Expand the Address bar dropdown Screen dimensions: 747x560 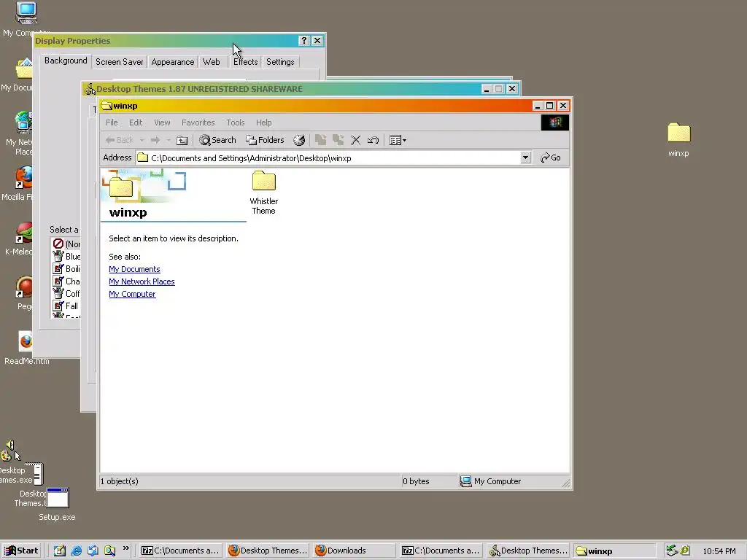[525, 157]
